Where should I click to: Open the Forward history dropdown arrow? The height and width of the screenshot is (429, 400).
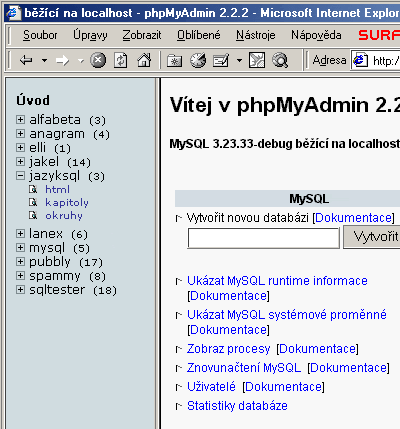pyautogui.click(x=80, y=61)
